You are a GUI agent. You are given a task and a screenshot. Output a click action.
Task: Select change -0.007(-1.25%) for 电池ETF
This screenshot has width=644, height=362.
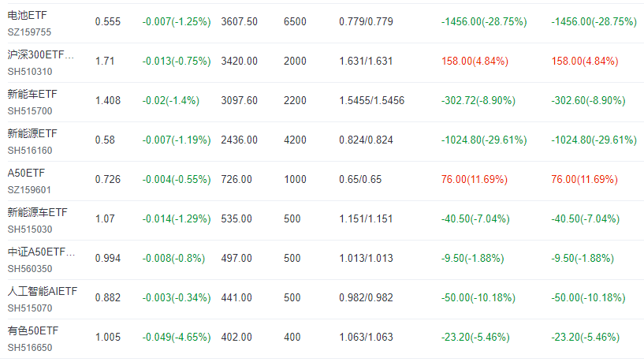click(x=177, y=22)
